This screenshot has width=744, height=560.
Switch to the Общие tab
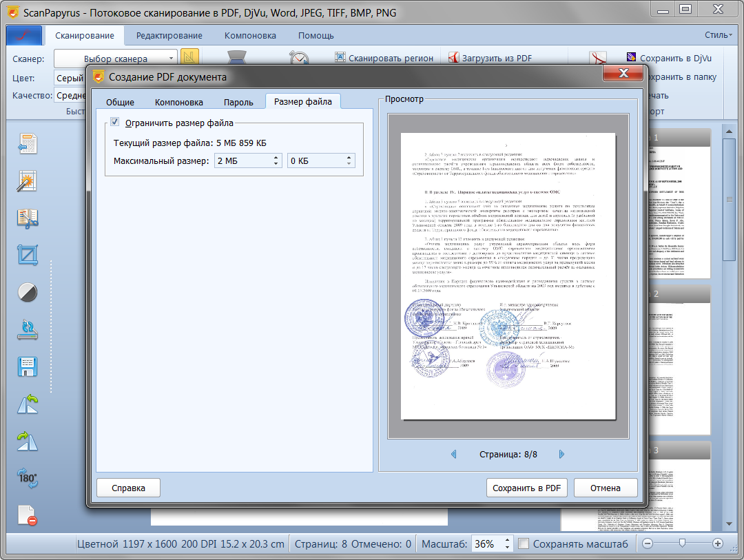pyautogui.click(x=120, y=102)
